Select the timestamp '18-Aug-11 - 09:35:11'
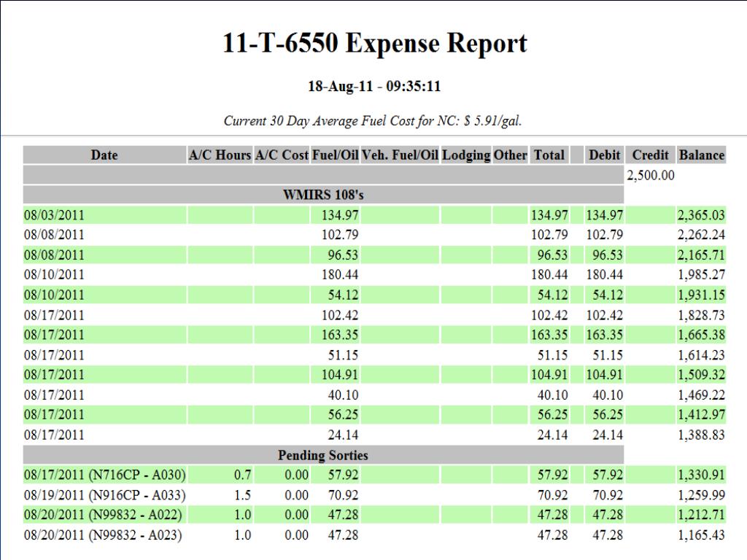Screen dimensions: 747x560 coord(374,86)
